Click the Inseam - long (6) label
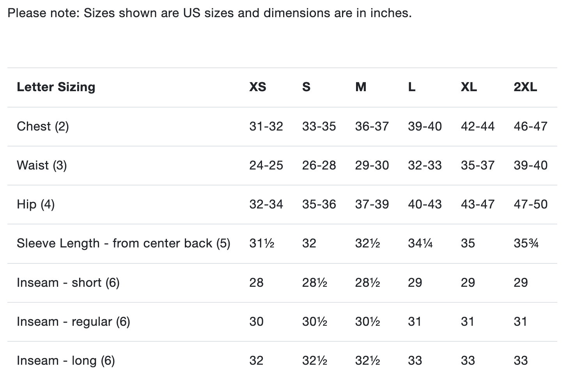The width and height of the screenshot is (567, 392). click(x=66, y=360)
